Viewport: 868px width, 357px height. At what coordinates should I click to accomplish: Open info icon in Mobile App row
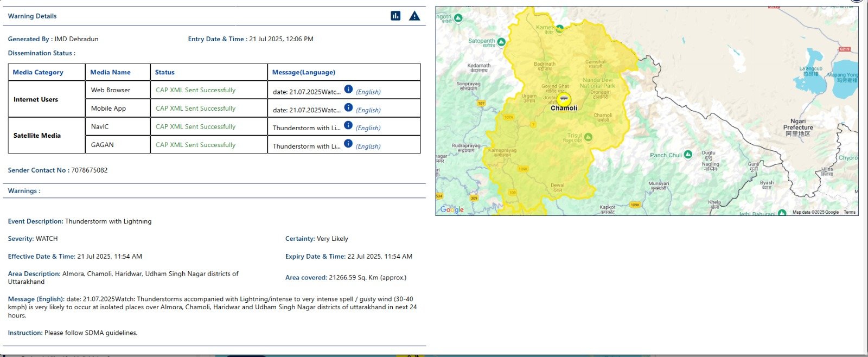(348, 107)
